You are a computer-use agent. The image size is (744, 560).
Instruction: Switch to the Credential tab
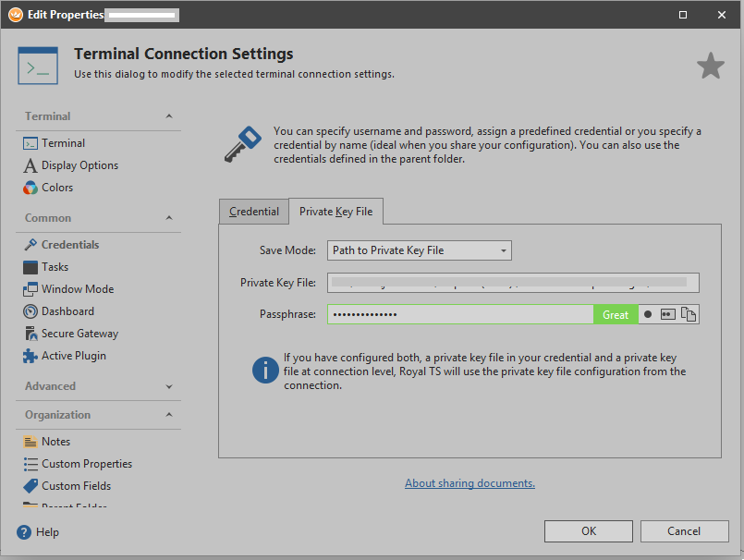[x=254, y=212]
